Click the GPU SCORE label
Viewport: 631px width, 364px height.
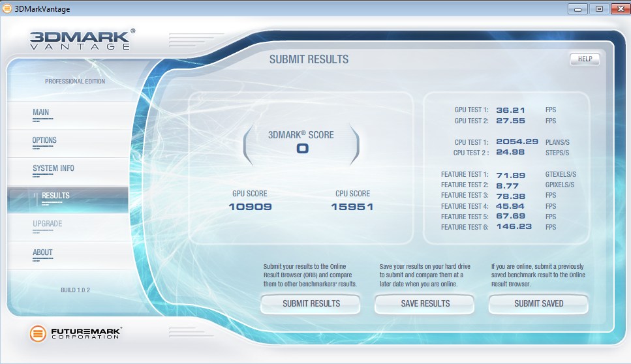tap(249, 194)
